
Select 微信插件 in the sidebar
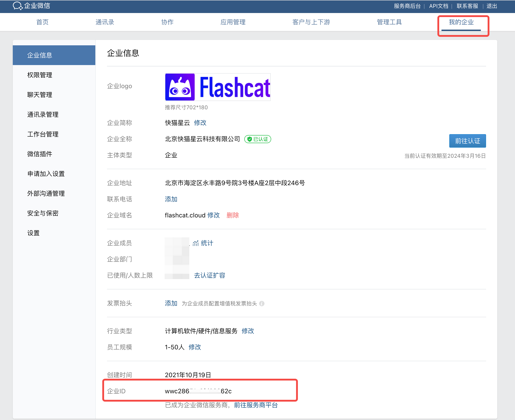[x=40, y=154]
